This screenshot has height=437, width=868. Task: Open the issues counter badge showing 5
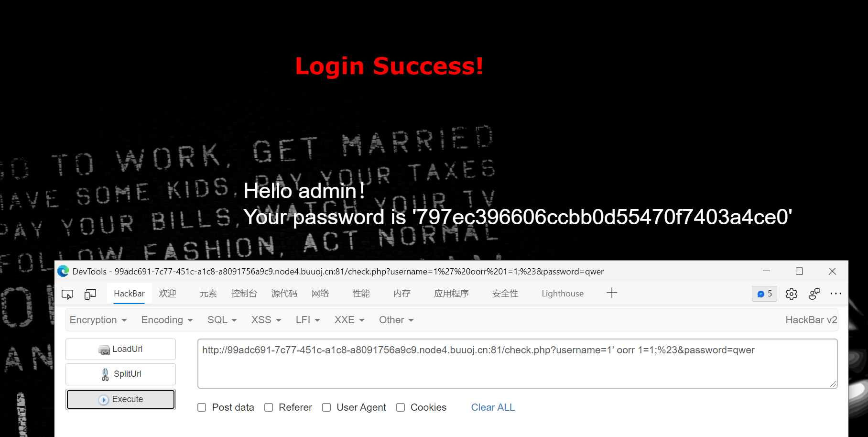click(x=764, y=294)
